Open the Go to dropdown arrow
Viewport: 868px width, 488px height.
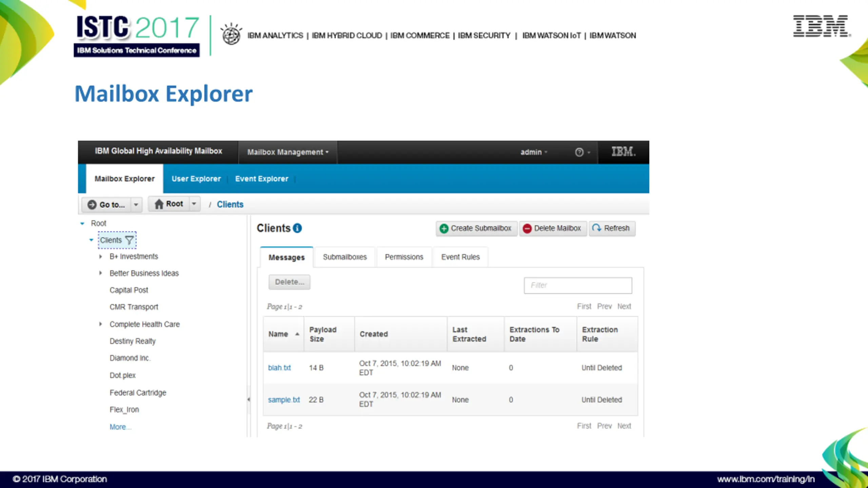136,205
